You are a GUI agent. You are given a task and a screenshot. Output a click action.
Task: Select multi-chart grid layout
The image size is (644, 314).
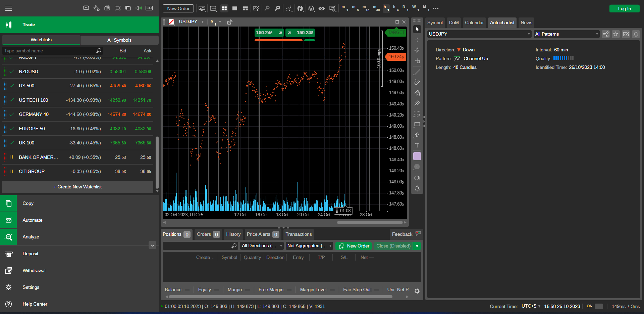coord(224,8)
